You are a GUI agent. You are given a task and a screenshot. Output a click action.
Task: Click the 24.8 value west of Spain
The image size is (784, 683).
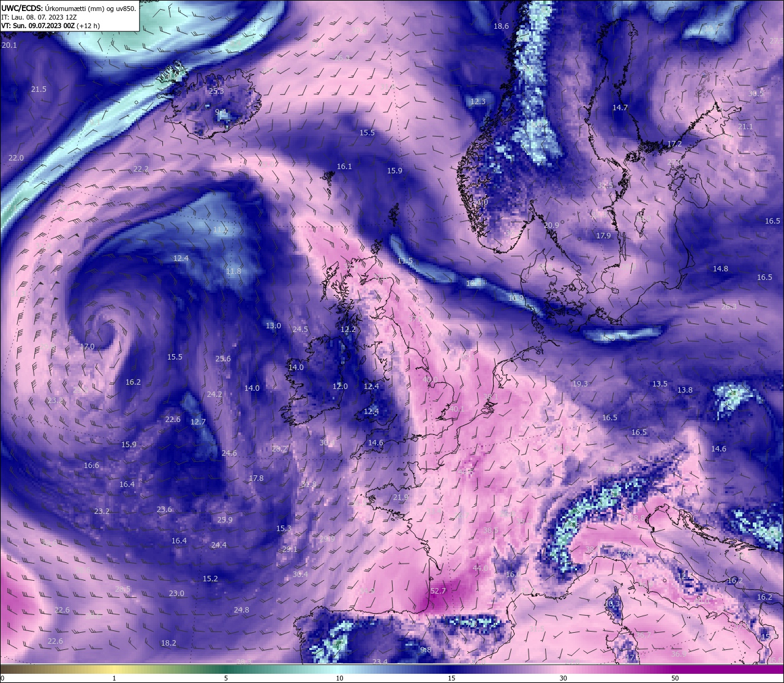click(x=241, y=610)
